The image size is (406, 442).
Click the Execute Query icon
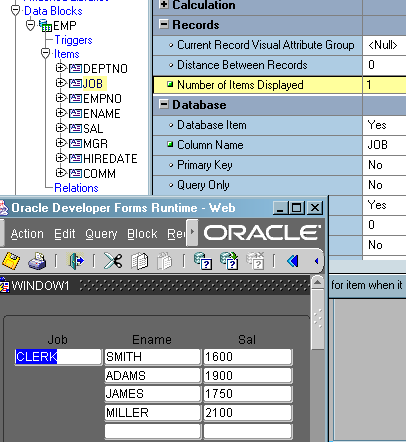pyautogui.click(x=229, y=261)
